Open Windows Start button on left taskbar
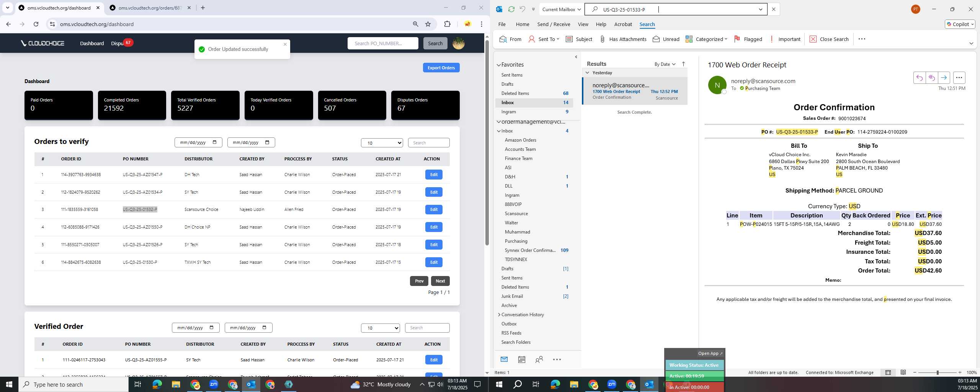980x392 pixels. point(9,384)
